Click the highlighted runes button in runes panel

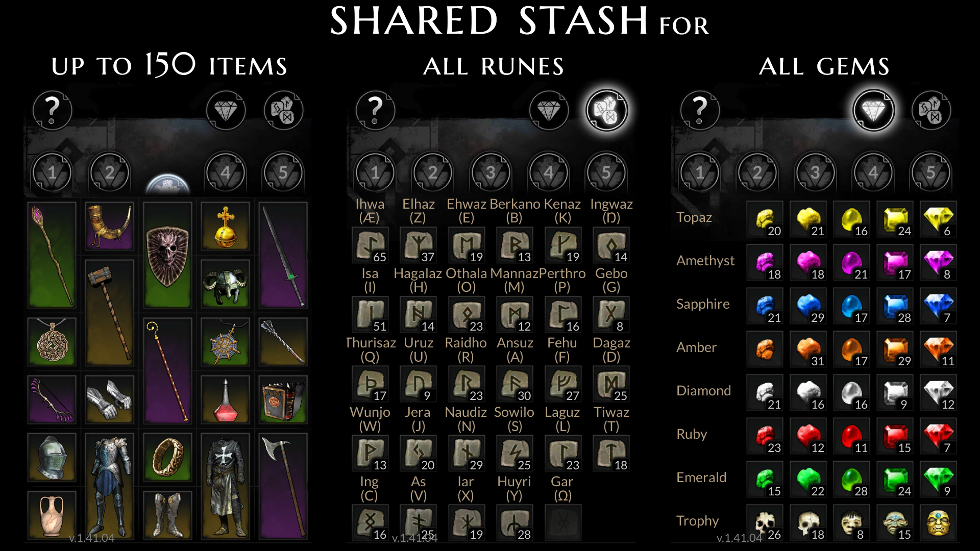(x=606, y=110)
